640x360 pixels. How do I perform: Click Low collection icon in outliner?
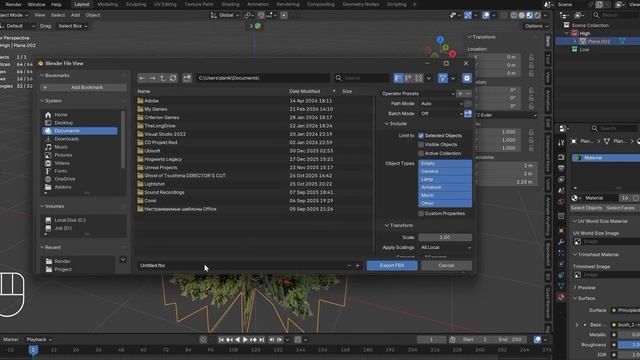tap(575, 49)
